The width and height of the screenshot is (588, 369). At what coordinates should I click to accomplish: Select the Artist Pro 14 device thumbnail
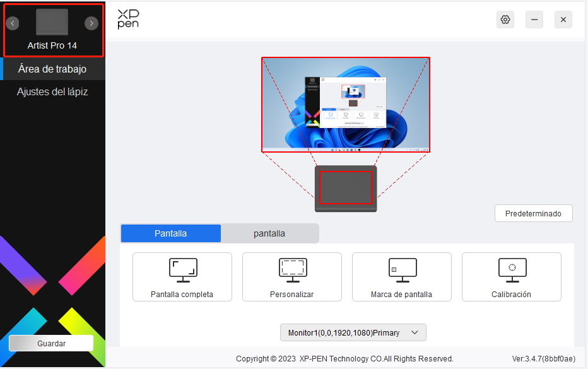click(x=52, y=22)
